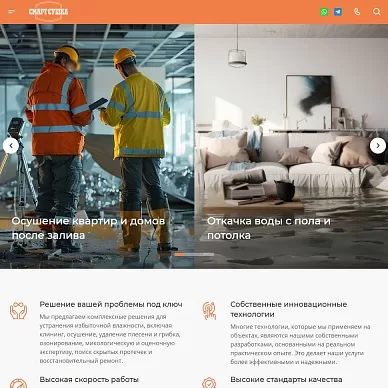The width and height of the screenshot is (388, 388).
Task: Select the last slider indicator dot
Action: point(209,254)
